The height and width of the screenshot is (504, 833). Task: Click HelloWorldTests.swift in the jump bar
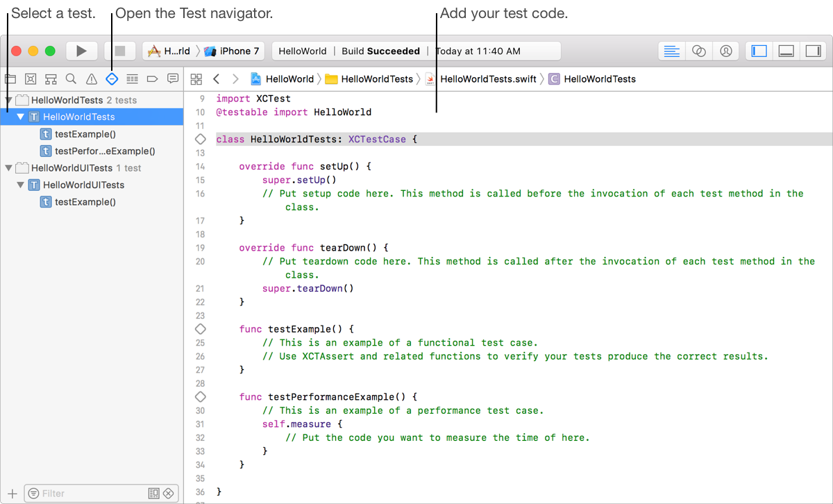point(487,79)
